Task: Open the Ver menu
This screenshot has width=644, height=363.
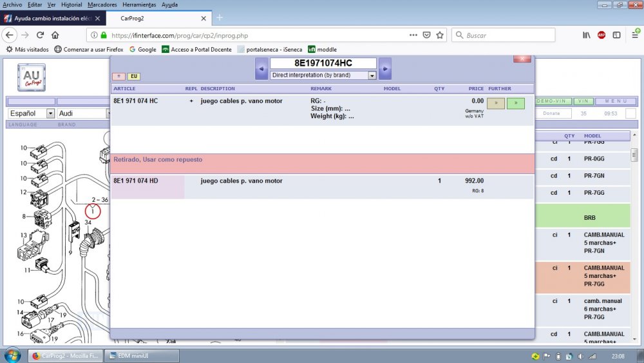Action: point(52,5)
